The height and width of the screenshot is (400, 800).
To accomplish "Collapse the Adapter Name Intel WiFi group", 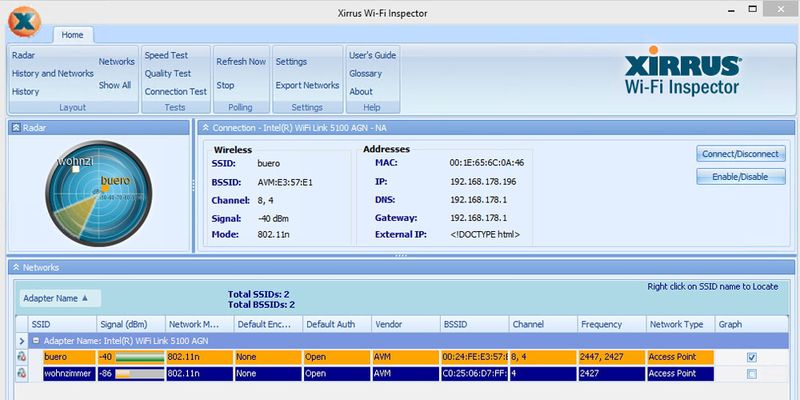I will (x=36, y=341).
